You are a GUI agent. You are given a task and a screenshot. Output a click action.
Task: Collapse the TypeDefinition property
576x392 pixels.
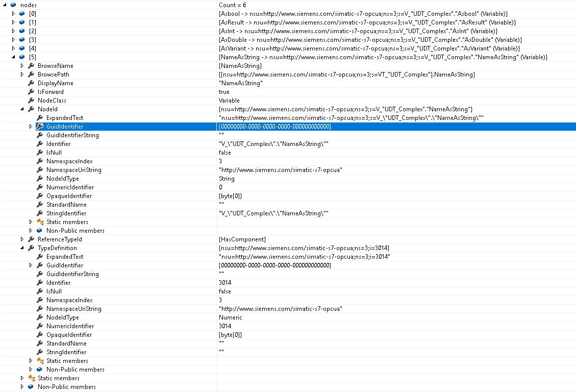pyautogui.click(x=22, y=248)
